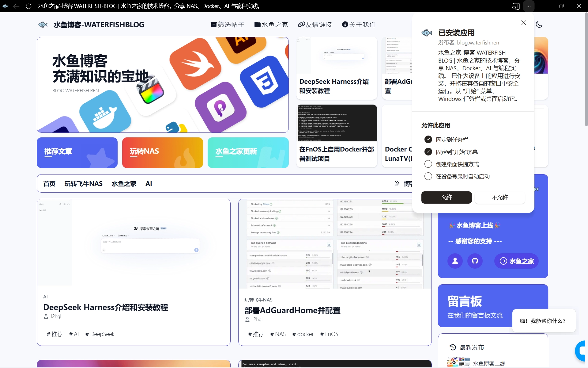Click the browser back arrow icon
The height and width of the screenshot is (368, 588).
tap(17, 6)
